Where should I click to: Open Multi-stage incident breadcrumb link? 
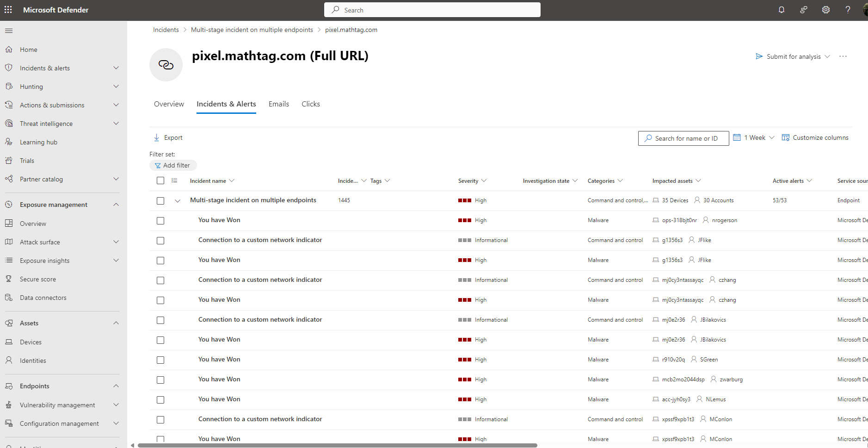point(252,30)
